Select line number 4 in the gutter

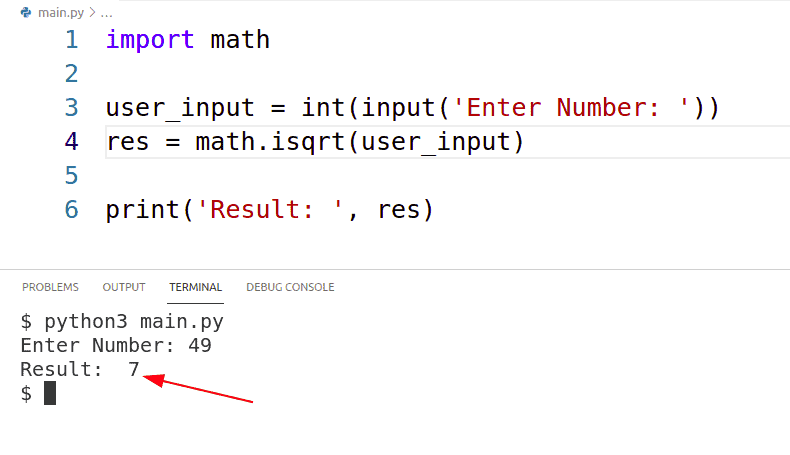71,142
